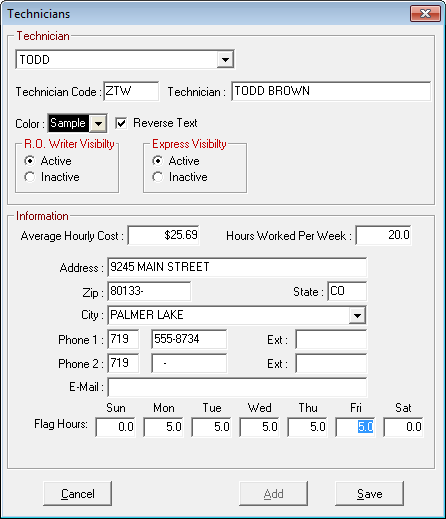Select Inactive under R.O. Writer Visibility
This screenshot has height=519, width=446.
(30, 177)
